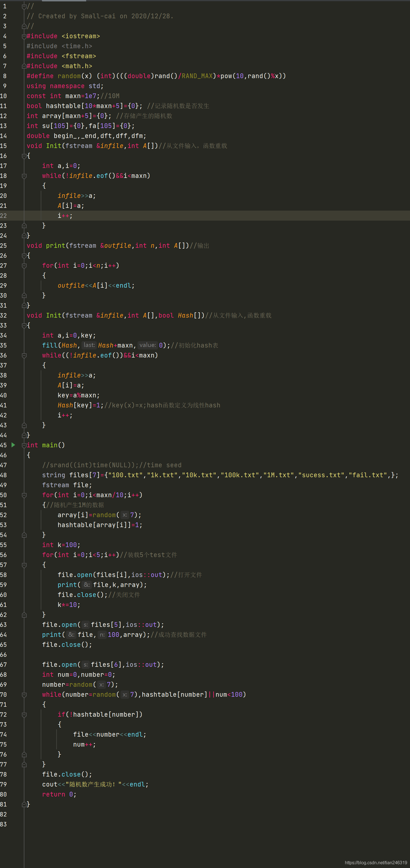This screenshot has height=868, width=410.
Task: Click 'n:' parameter hint on line 64
Action: [x=102, y=634]
